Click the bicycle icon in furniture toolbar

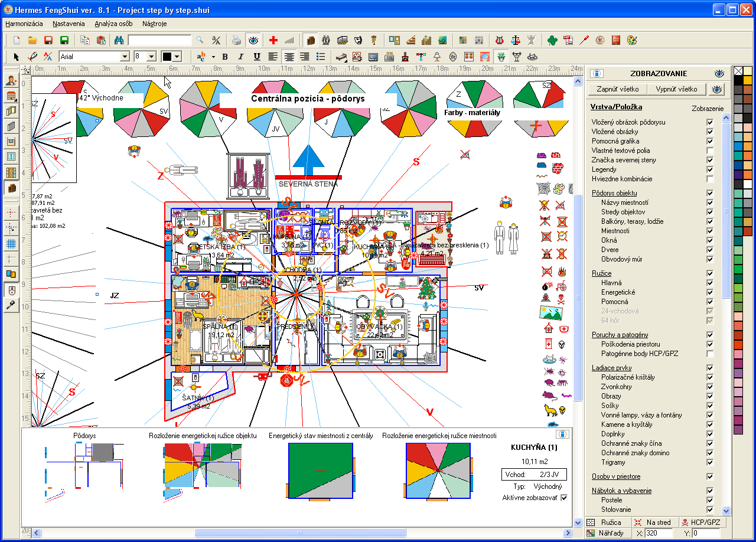(x=533, y=57)
